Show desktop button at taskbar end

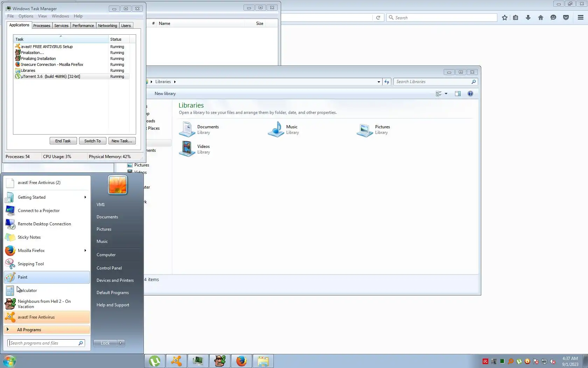[x=586, y=361]
